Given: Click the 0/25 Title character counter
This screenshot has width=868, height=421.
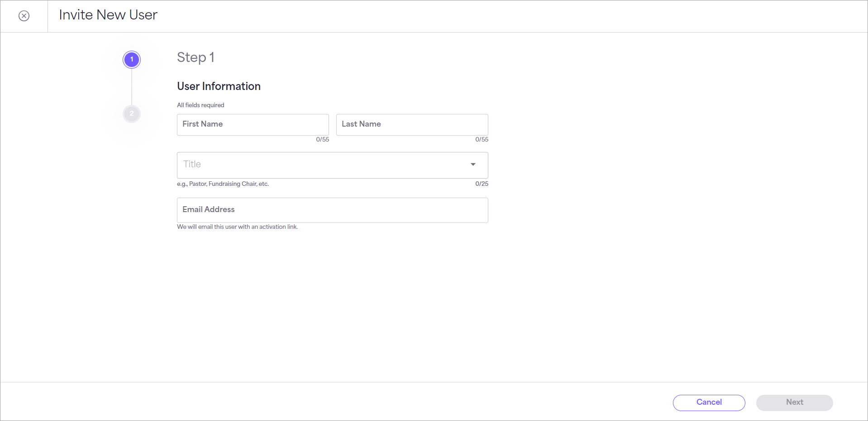Looking at the screenshot, I should (x=482, y=184).
